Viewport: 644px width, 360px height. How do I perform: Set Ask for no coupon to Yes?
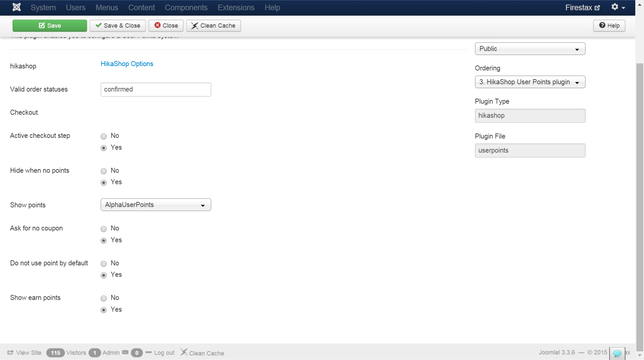[104, 241]
